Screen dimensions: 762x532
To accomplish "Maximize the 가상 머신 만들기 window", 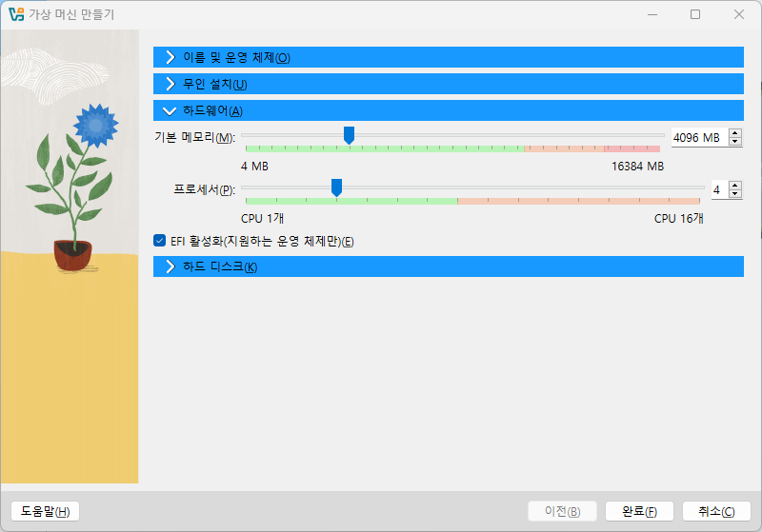I will point(695,14).
